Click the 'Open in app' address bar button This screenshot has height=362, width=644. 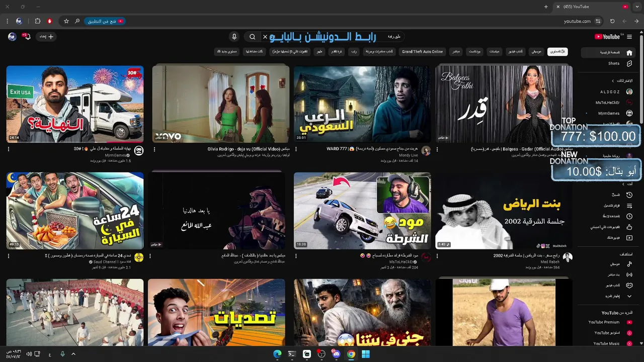point(105,21)
